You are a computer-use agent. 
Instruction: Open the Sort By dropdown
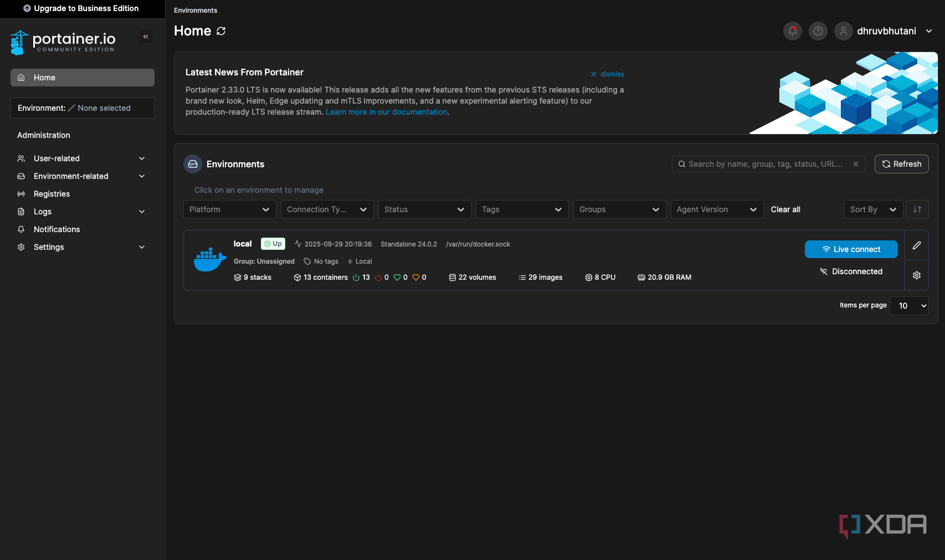pyautogui.click(x=874, y=209)
